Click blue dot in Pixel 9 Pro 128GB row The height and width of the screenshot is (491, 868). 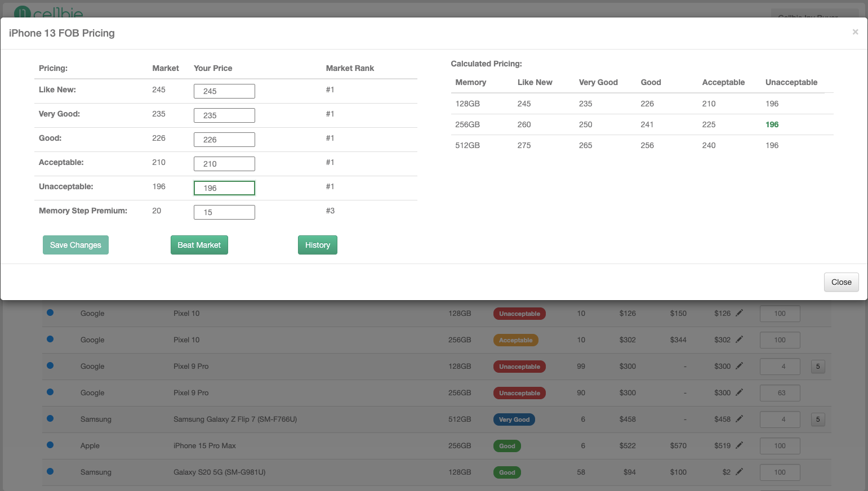click(50, 365)
